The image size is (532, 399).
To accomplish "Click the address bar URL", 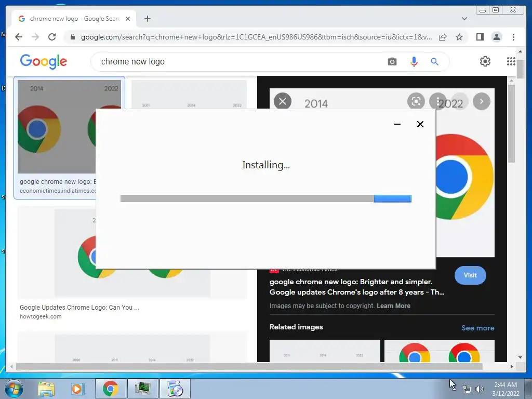I will click(256, 37).
